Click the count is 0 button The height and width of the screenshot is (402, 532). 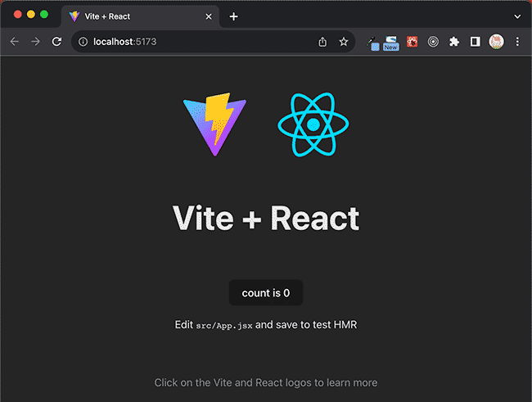coord(266,292)
